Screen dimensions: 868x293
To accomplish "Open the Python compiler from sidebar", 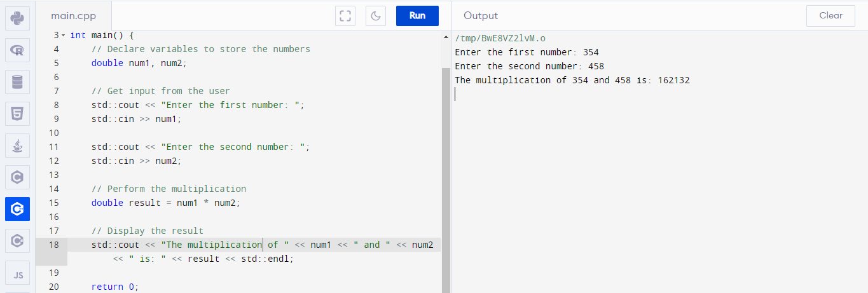I will (x=17, y=18).
